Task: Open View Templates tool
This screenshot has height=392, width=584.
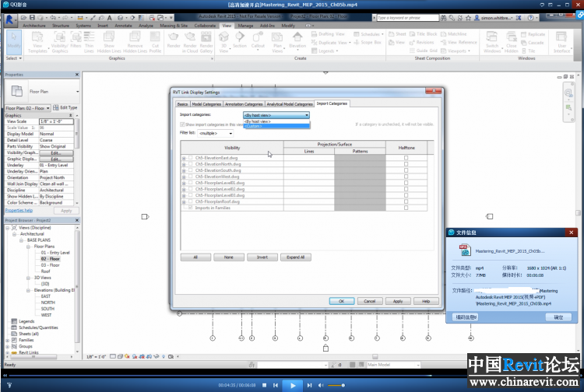Action: tap(37, 42)
